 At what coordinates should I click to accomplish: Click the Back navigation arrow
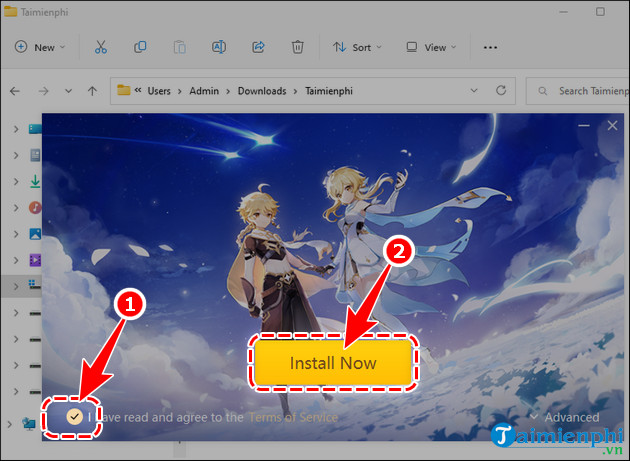(15, 91)
